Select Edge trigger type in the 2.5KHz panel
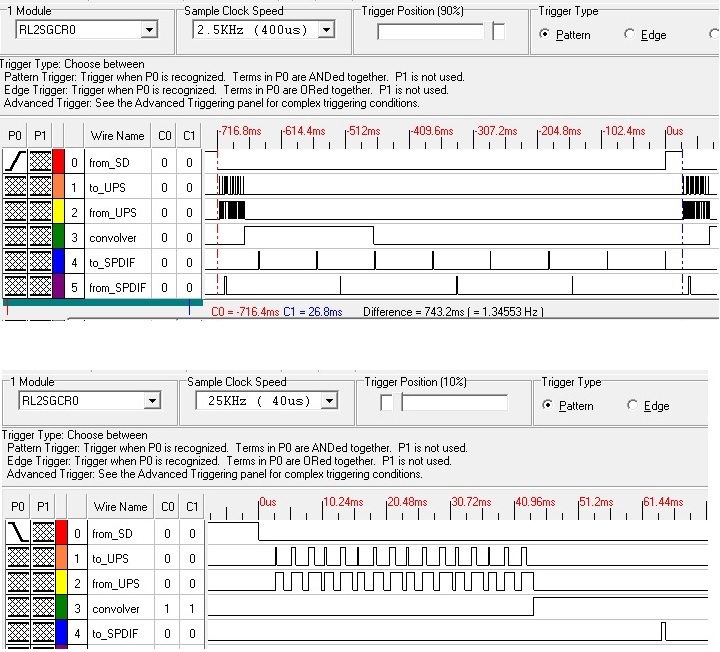 [630, 34]
